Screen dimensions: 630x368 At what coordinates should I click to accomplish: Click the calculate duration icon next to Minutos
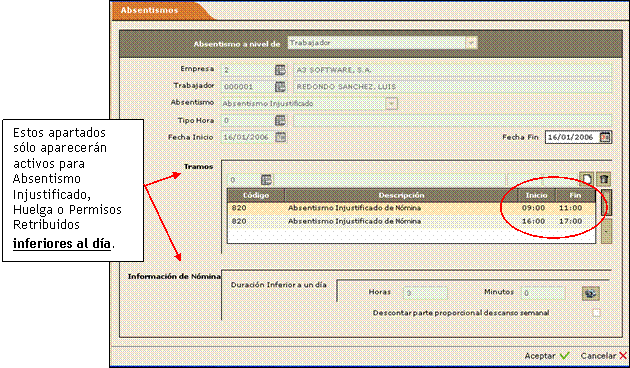(591, 293)
